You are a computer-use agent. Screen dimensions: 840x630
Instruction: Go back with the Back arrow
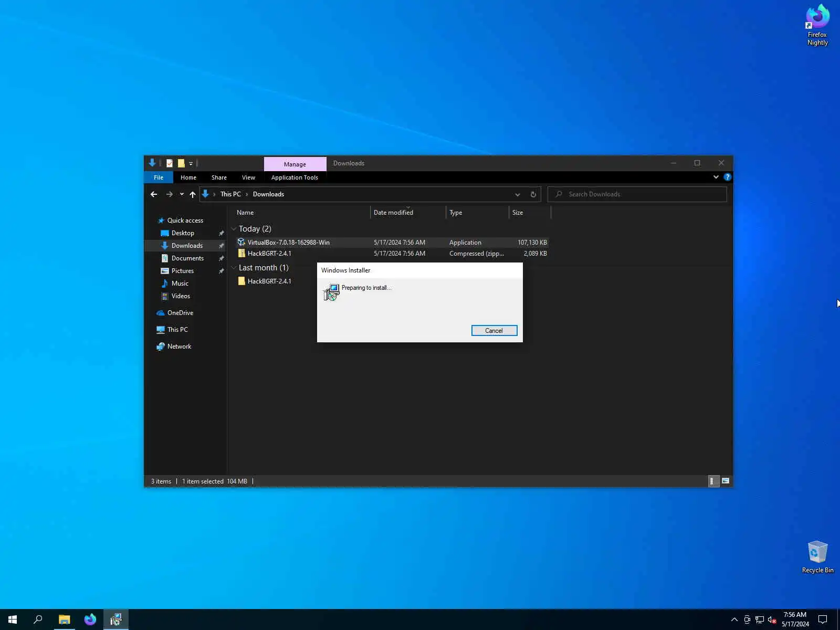point(154,194)
